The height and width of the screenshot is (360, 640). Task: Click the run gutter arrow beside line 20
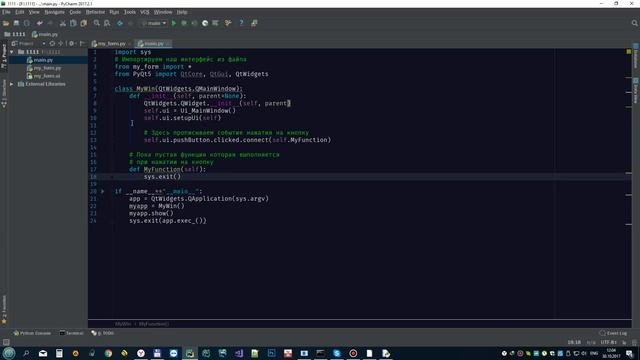pyautogui.click(x=103, y=191)
